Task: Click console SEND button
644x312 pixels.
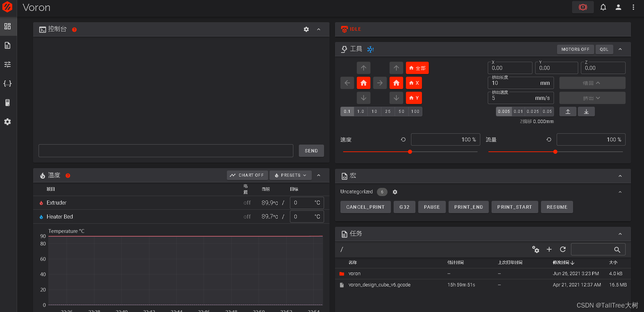Action: click(x=311, y=151)
